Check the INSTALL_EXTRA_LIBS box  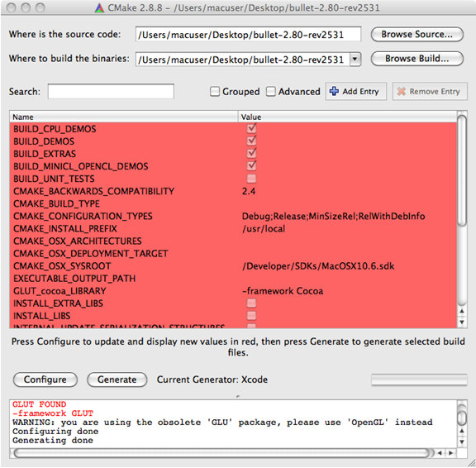tap(251, 303)
